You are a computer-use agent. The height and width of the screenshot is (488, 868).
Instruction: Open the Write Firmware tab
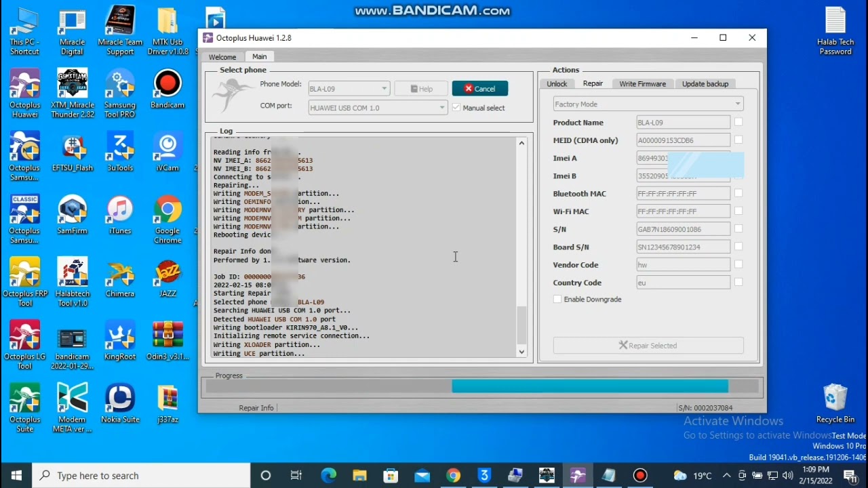[642, 84]
